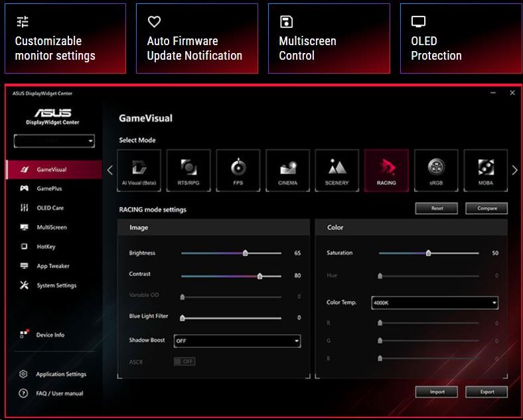Click the Contrast value 80

297,275
